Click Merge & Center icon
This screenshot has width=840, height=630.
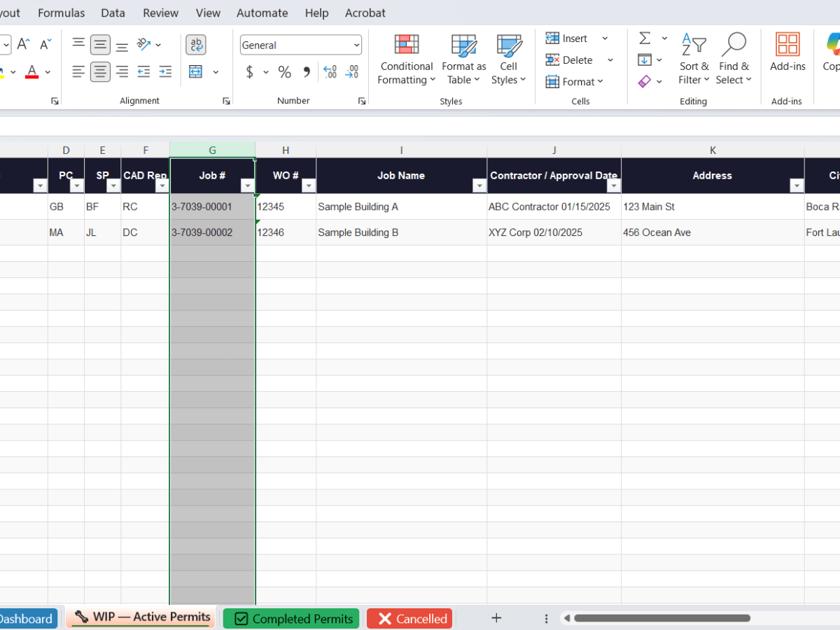[x=195, y=71]
